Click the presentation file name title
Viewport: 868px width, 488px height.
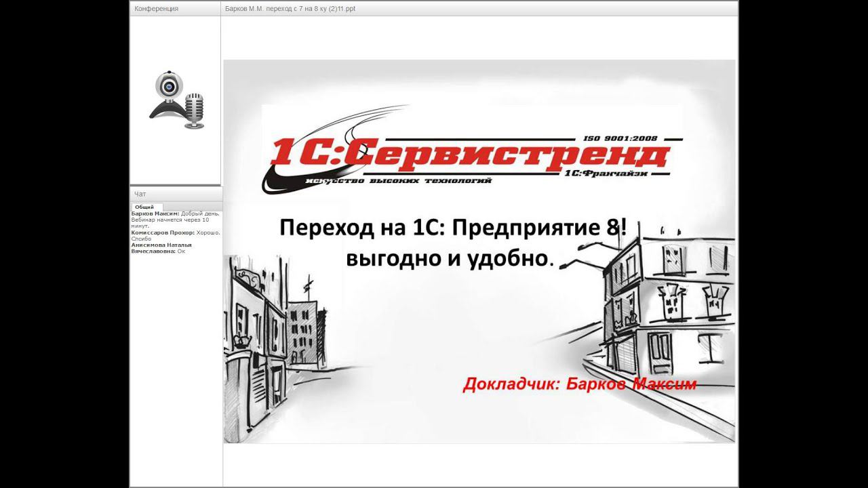[x=290, y=9]
